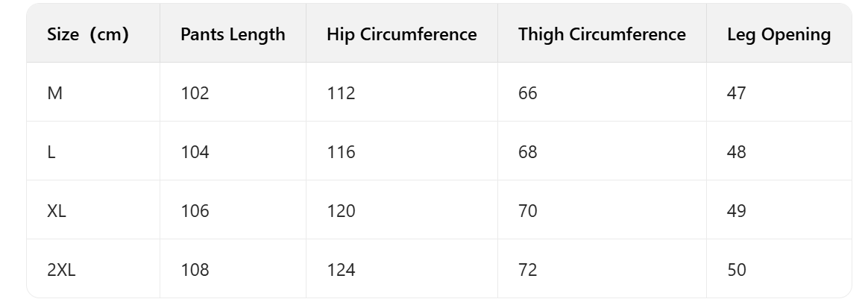Click hip circumference value 124
This screenshot has height=302, width=868.
(341, 270)
